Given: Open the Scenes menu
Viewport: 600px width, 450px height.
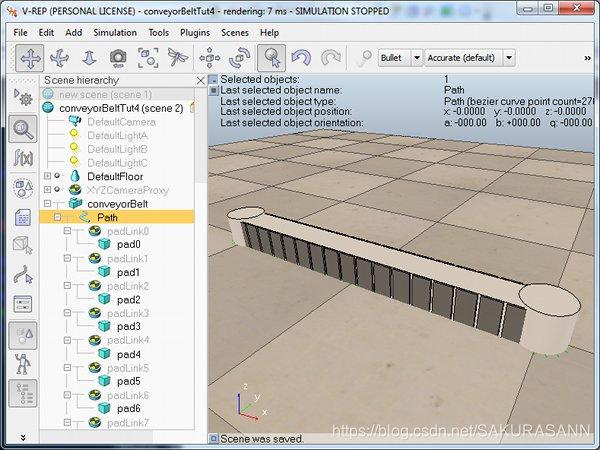Looking at the screenshot, I should [235, 33].
